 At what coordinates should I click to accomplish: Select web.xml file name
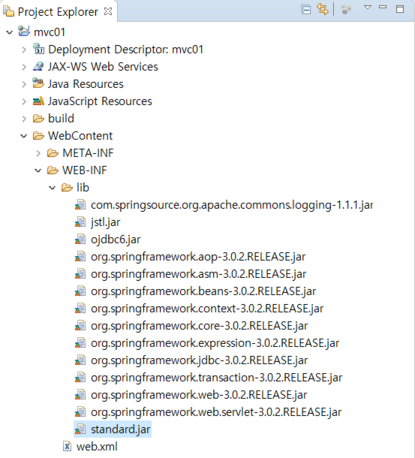97,447
